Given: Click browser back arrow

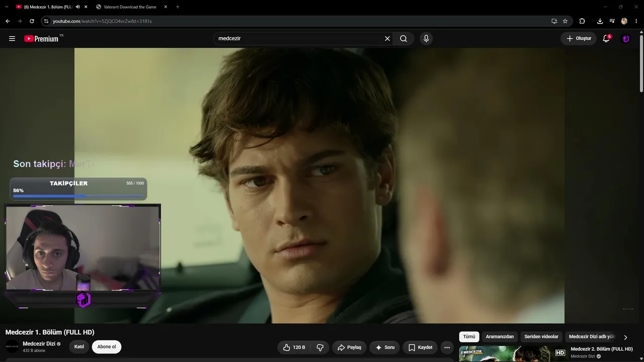Looking at the screenshot, I should (8, 21).
